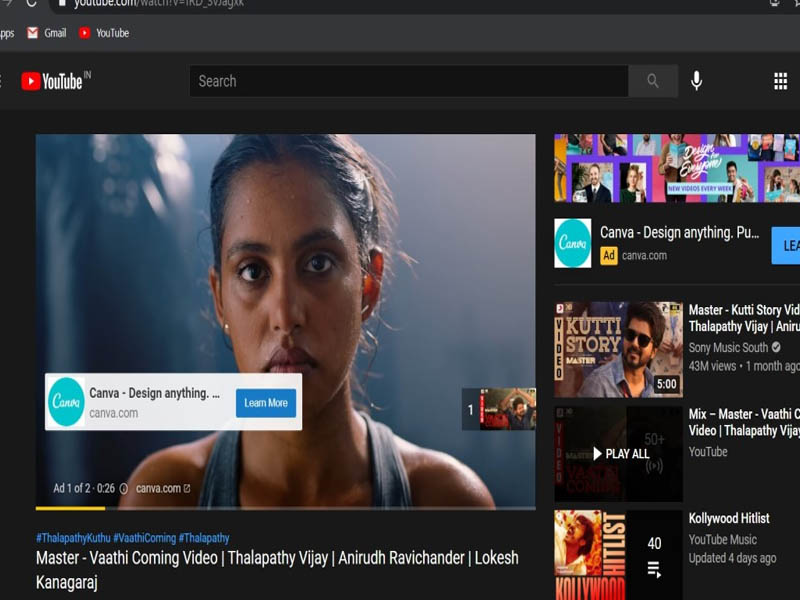Open the Mix – Master - Vaathi title
The height and width of the screenshot is (600, 800).
point(744,422)
